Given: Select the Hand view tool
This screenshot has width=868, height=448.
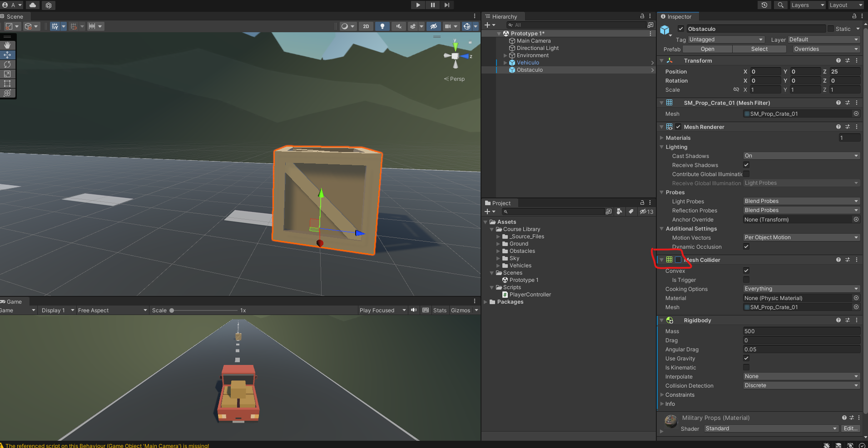Looking at the screenshot, I should click(x=7, y=45).
